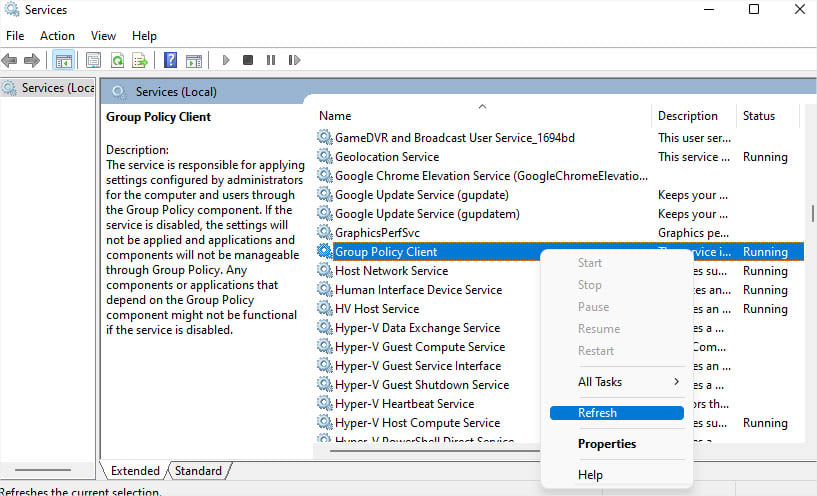Open the View menu in menu bar
The width and height of the screenshot is (817, 496).
pos(103,35)
